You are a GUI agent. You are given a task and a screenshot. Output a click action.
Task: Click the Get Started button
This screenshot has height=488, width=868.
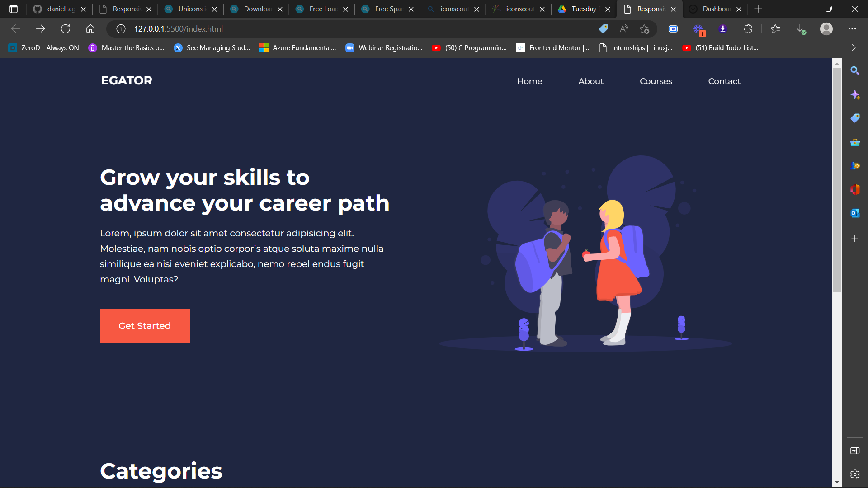click(x=145, y=325)
